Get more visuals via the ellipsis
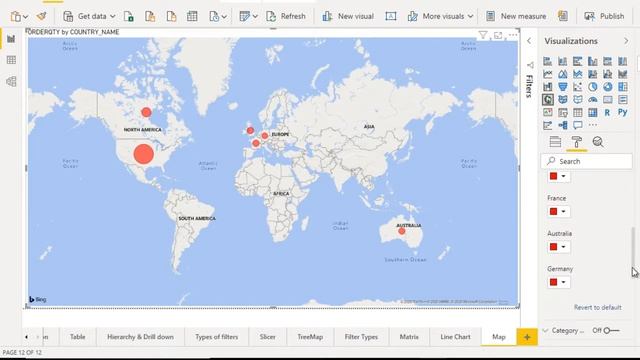The height and width of the screenshot is (360, 640). 593,125
